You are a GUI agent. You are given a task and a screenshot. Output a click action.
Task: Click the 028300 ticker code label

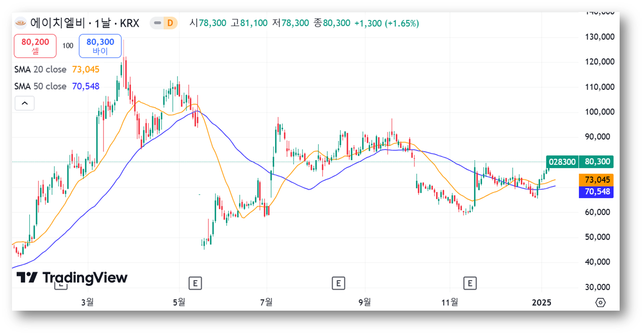point(562,162)
